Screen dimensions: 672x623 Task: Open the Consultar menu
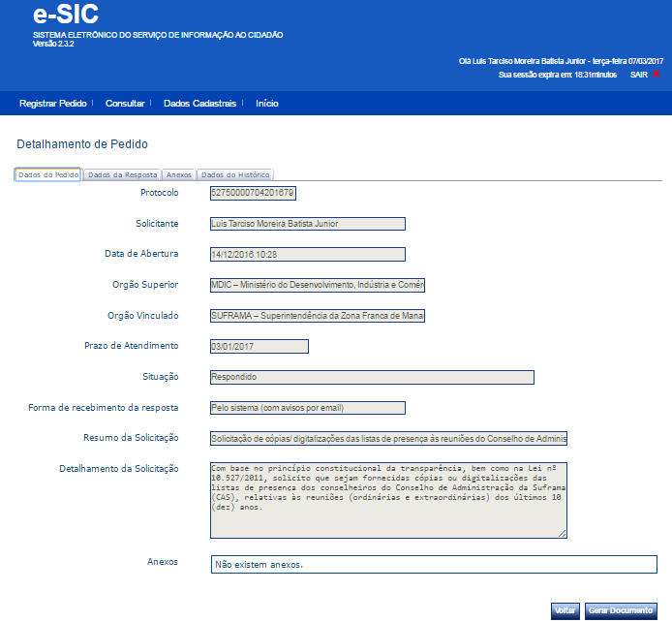click(x=125, y=104)
